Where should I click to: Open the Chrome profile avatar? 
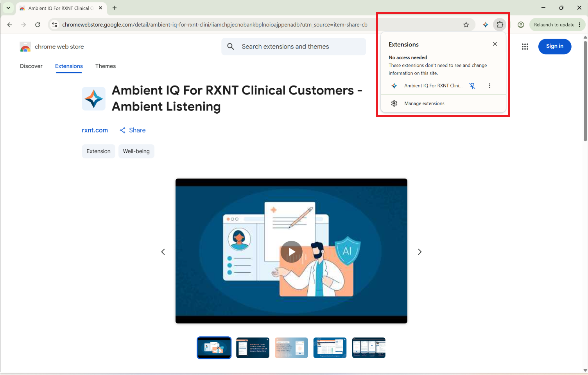point(521,25)
